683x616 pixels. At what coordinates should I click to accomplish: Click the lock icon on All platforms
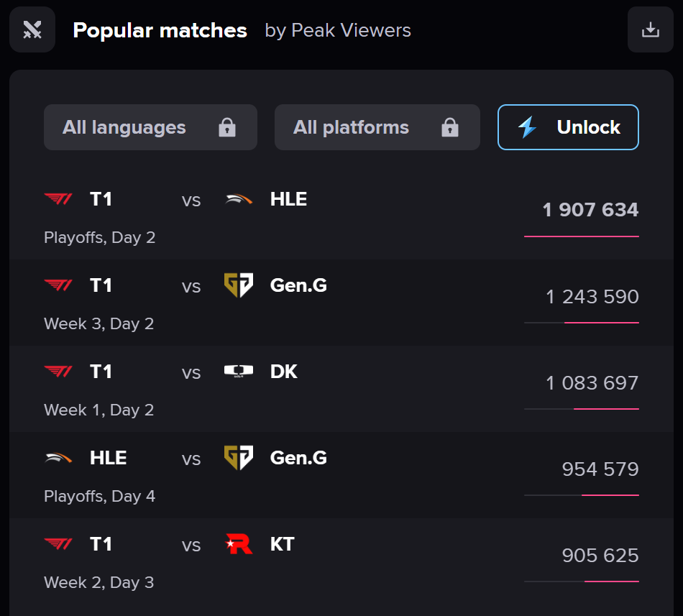[x=450, y=128]
